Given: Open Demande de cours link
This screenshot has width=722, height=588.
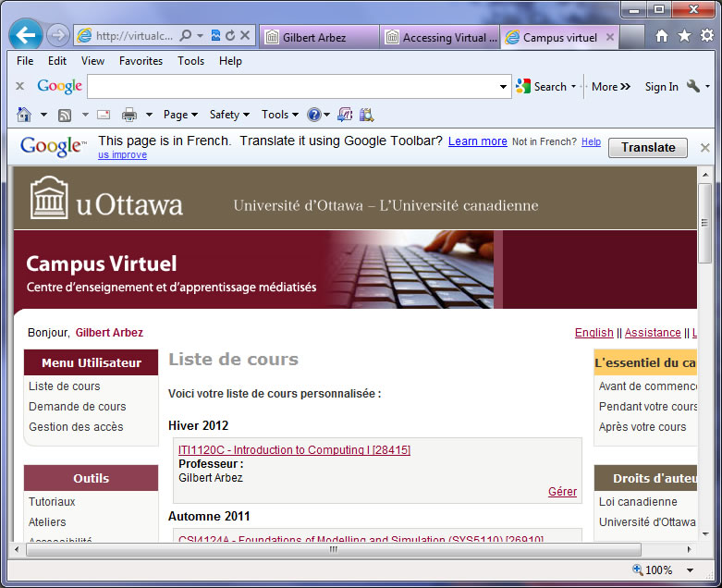Looking at the screenshot, I should pyautogui.click(x=78, y=406).
